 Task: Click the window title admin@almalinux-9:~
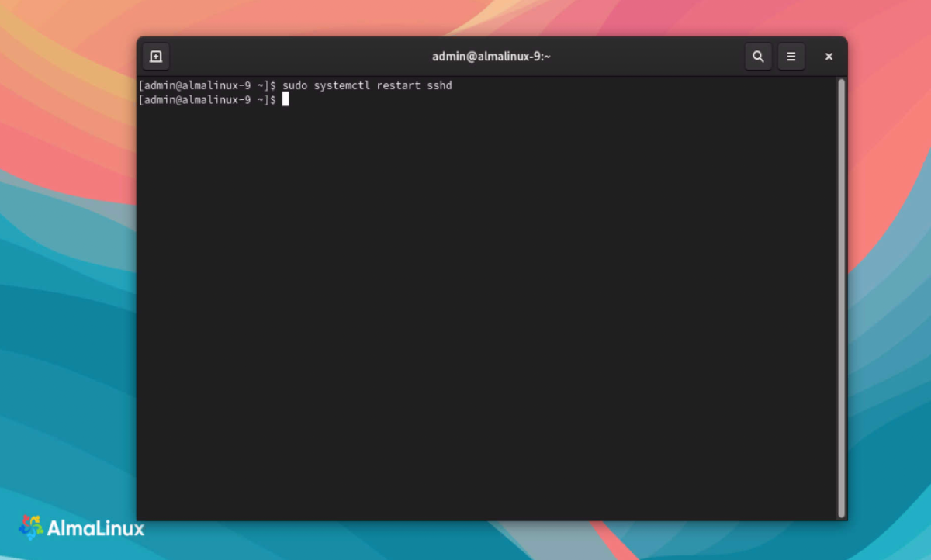[x=491, y=57]
